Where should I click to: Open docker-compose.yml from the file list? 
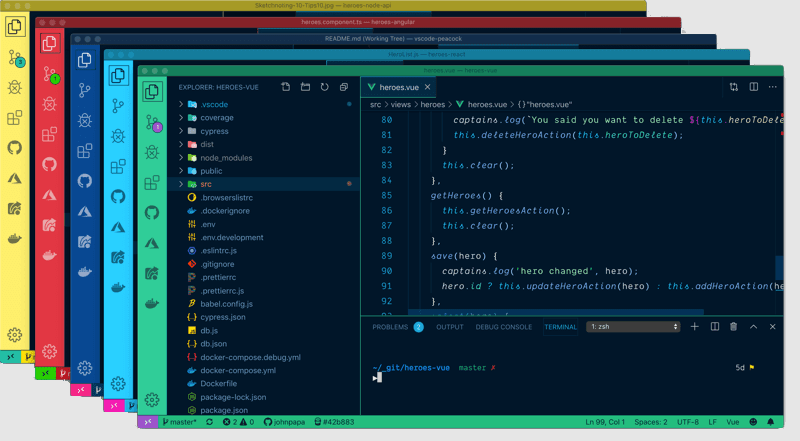pos(236,370)
